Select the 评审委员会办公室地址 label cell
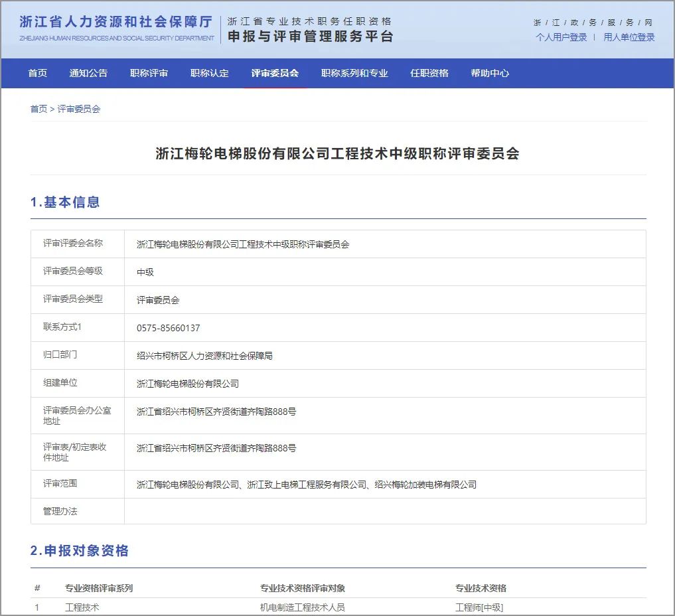The width and height of the screenshot is (675, 616). (78, 416)
